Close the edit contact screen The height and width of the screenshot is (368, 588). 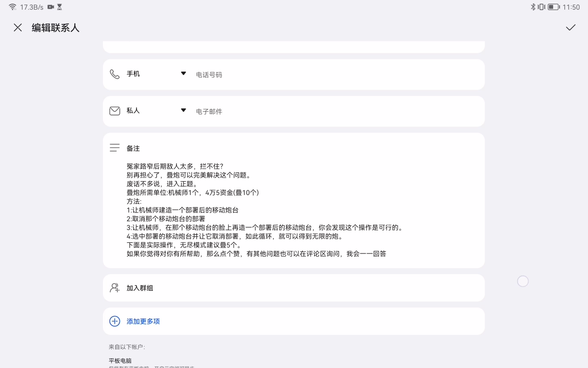click(x=18, y=28)
